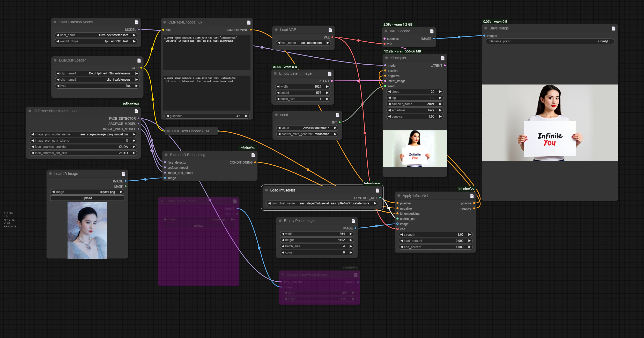Open the face_analysis_provider CUDA selector
The image size is (644, 338).
point(83,147)
